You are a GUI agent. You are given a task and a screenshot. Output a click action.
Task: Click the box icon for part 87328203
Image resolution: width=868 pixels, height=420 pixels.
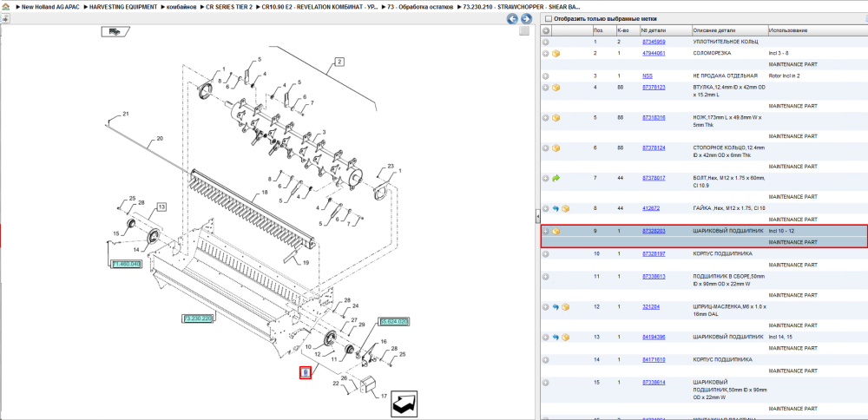pos(556,232)
